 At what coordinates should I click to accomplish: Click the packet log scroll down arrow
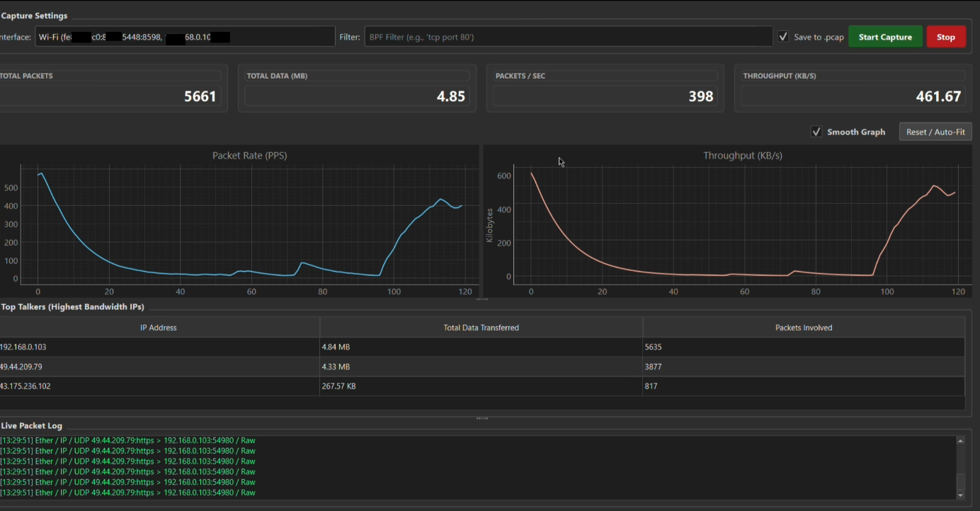click(x=960, y=495)
